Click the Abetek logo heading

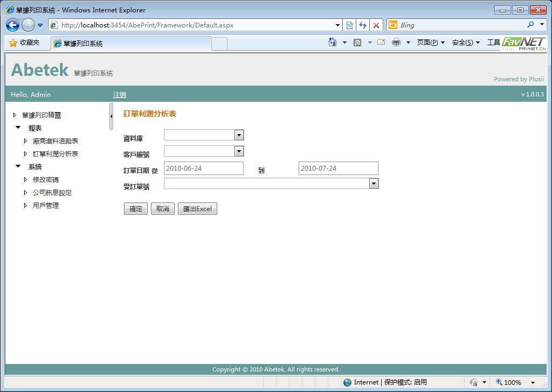40,69
